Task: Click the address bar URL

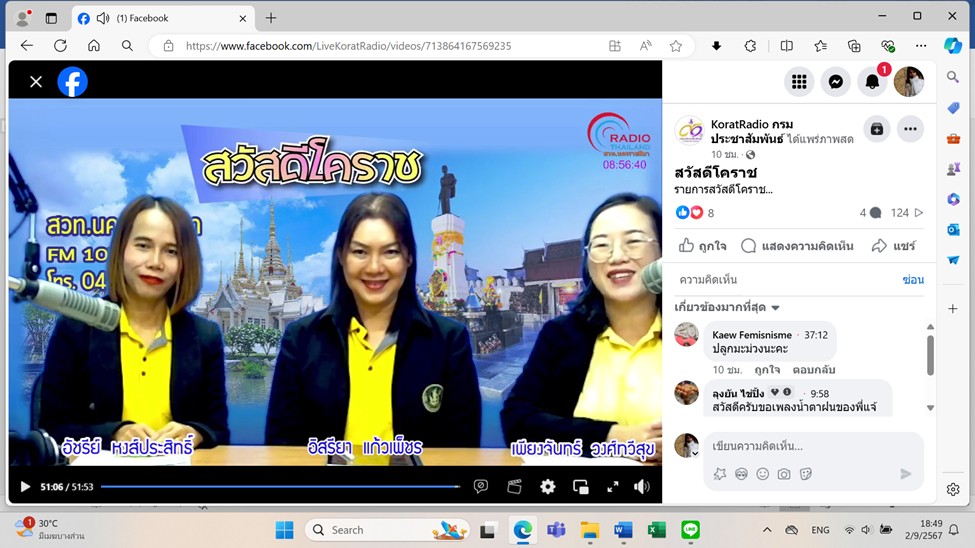Action: pyautogui.click(x=348, y=46)
